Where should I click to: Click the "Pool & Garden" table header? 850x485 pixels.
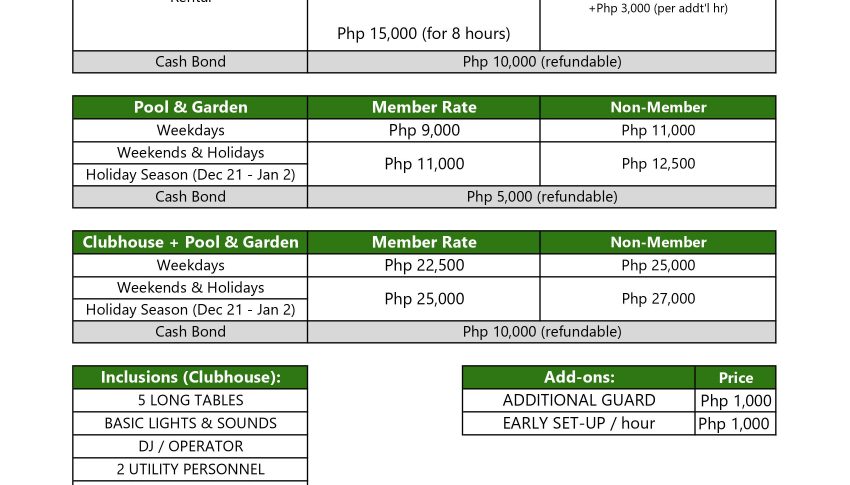tap(190, 107)
